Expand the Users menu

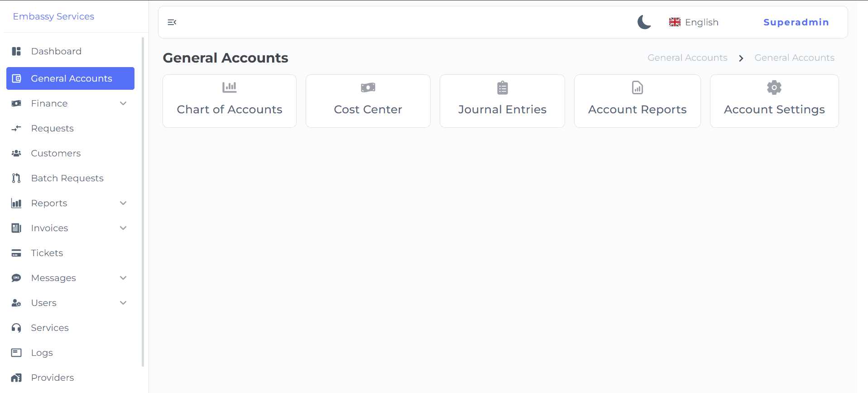(x=44, y=302)
